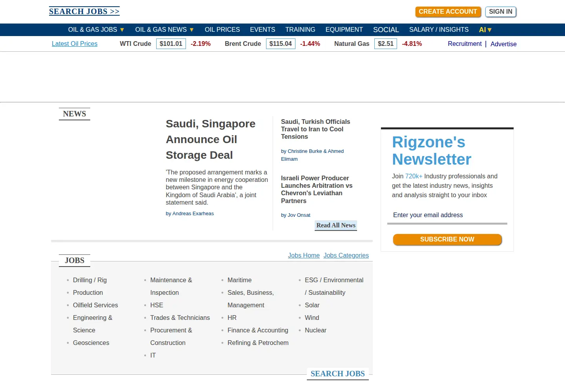Image resolution: width=565 pixels, height=392 pixels.
Task: Open the AI dropdown in navigation bar
Action: click(x=485, y=30)
